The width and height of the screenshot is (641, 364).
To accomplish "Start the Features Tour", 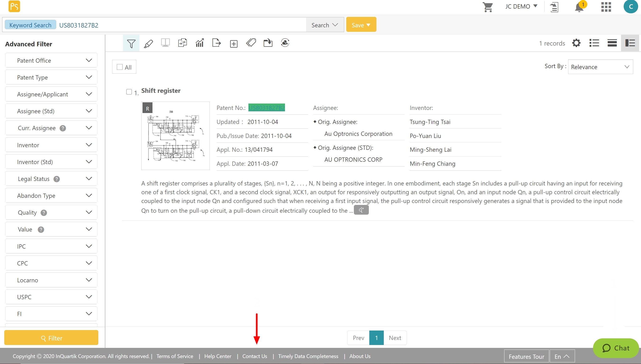I will [526, 356].
